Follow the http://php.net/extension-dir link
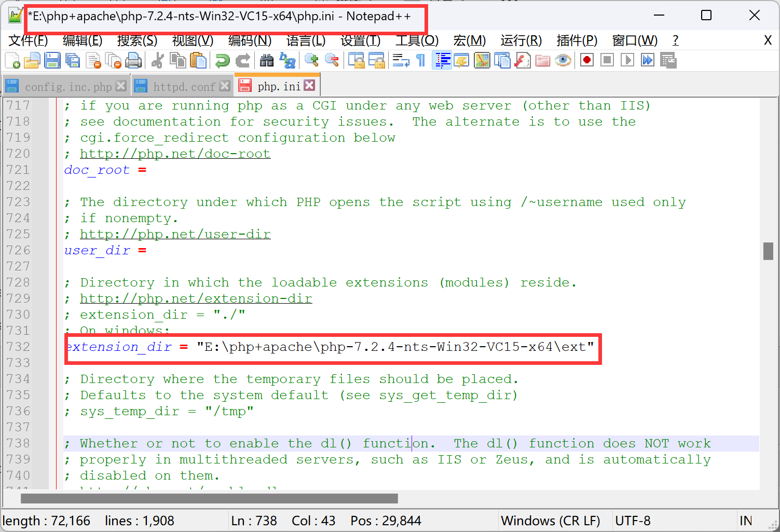 [x=196, y=298]
